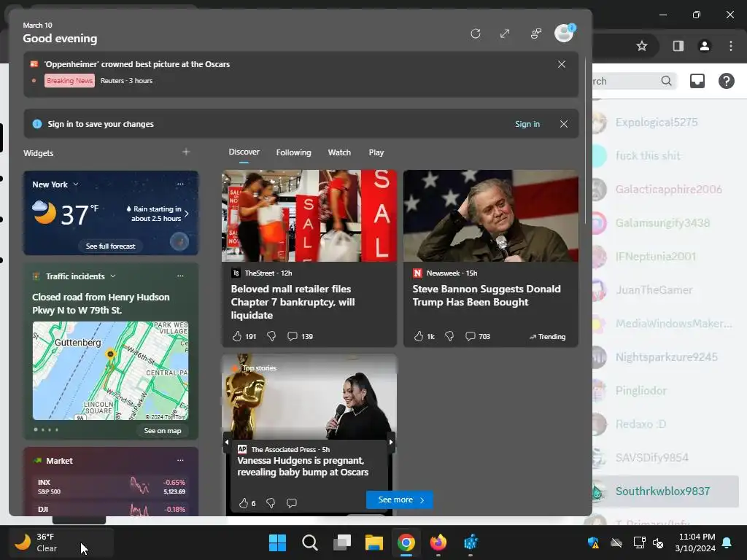
Task: Dismiss the sign-in reminder banner
Action: 564,124
